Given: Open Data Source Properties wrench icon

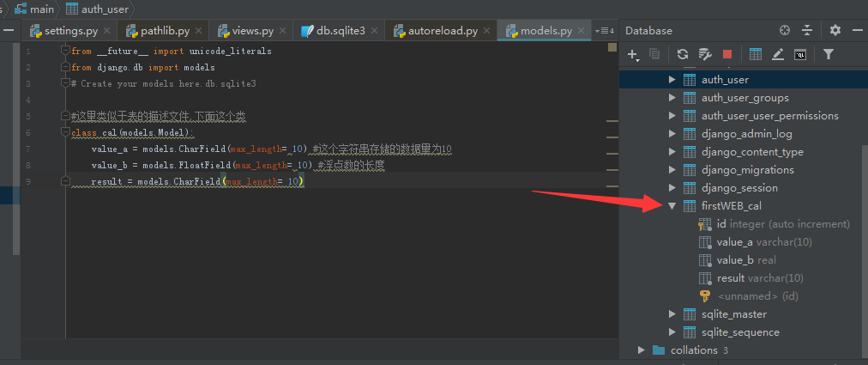Looking at the screenshot, I should pyautogui.click(x=705, y=54).
